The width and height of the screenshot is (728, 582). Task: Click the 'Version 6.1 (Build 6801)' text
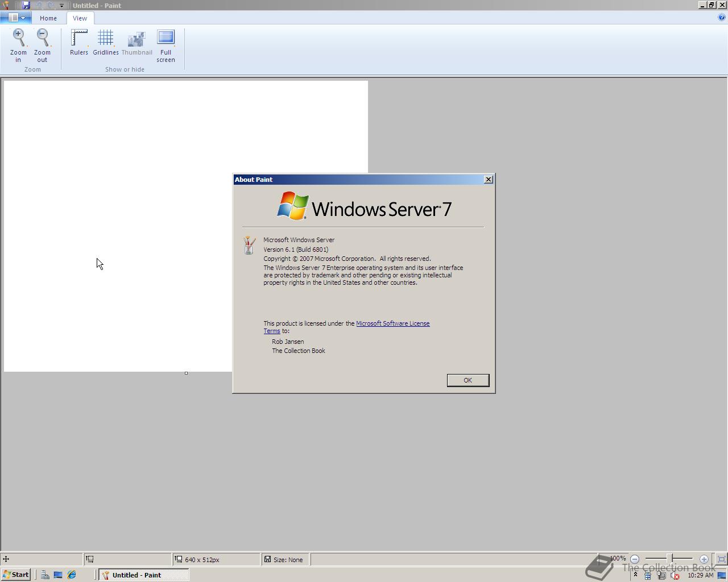tap(296, 250)
